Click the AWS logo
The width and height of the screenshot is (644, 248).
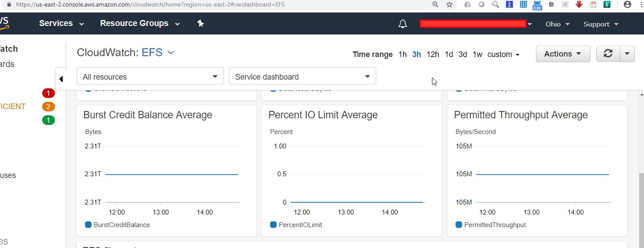4,23
